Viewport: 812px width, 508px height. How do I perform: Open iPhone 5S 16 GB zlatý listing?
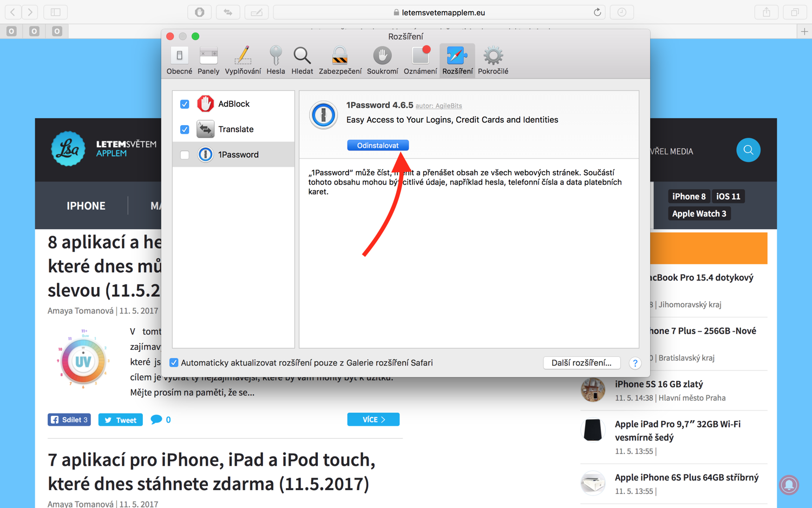click(x=659, y=384)
